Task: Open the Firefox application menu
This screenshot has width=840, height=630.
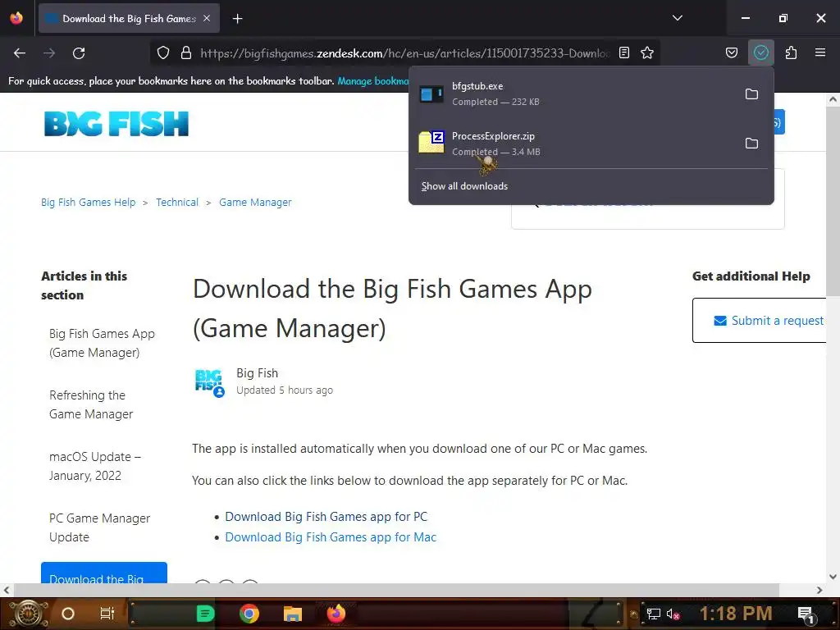Action: coord(820,52)
